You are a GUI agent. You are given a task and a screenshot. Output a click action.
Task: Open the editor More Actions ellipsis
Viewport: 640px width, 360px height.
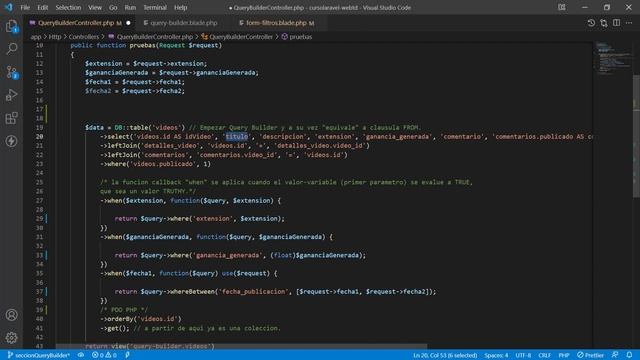click(x=629, y=23)
